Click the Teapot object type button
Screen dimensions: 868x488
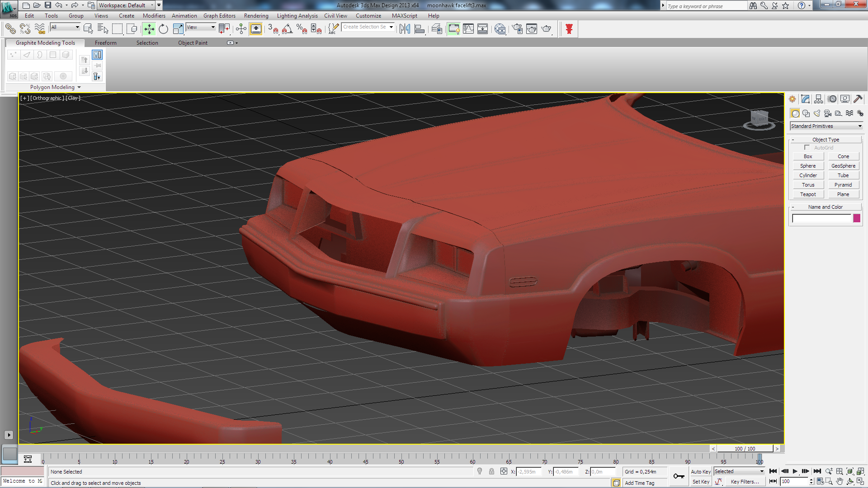point(808,194)
